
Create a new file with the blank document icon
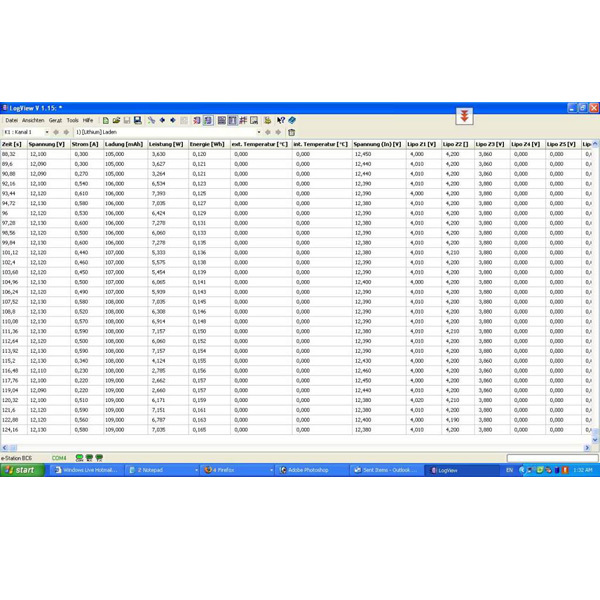coord(106,121)
